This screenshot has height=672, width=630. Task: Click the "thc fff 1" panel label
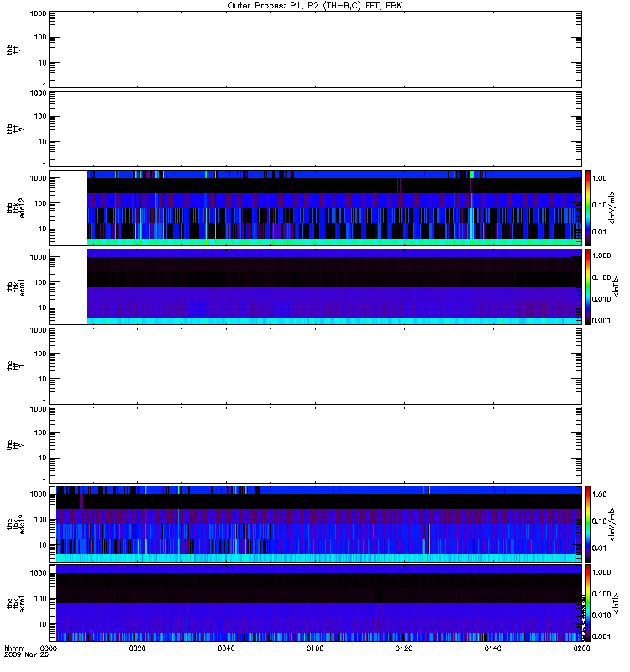(15, 366)
